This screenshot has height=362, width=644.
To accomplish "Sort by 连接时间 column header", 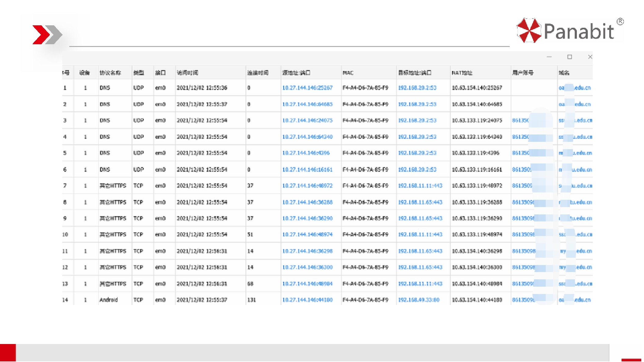I will 258,73.
